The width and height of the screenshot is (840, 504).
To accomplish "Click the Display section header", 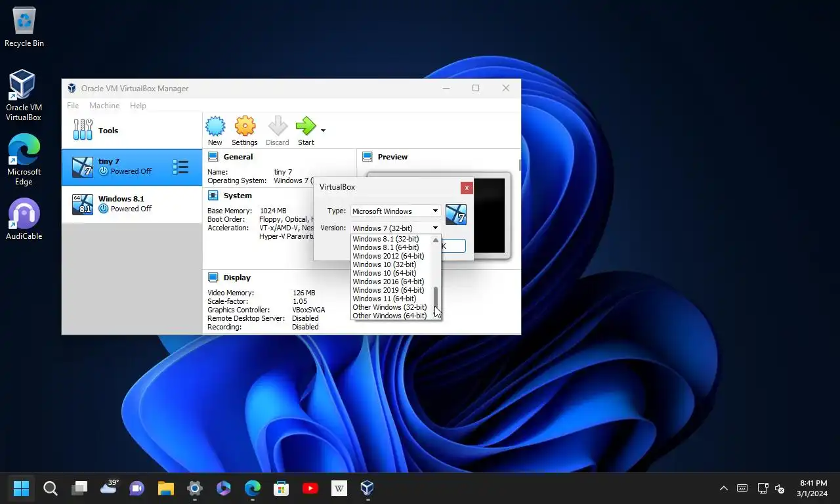I will click(x=237, y=278).
